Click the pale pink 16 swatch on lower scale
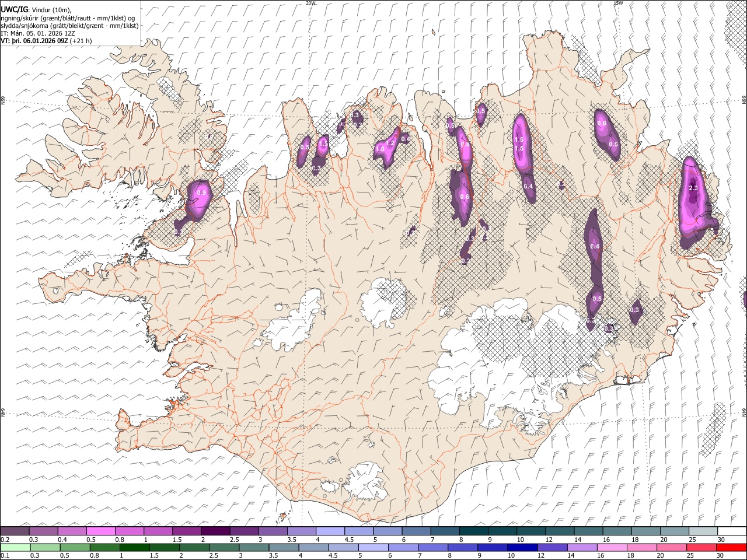Screen dimensions: 747x560 (x=612, y=547)
